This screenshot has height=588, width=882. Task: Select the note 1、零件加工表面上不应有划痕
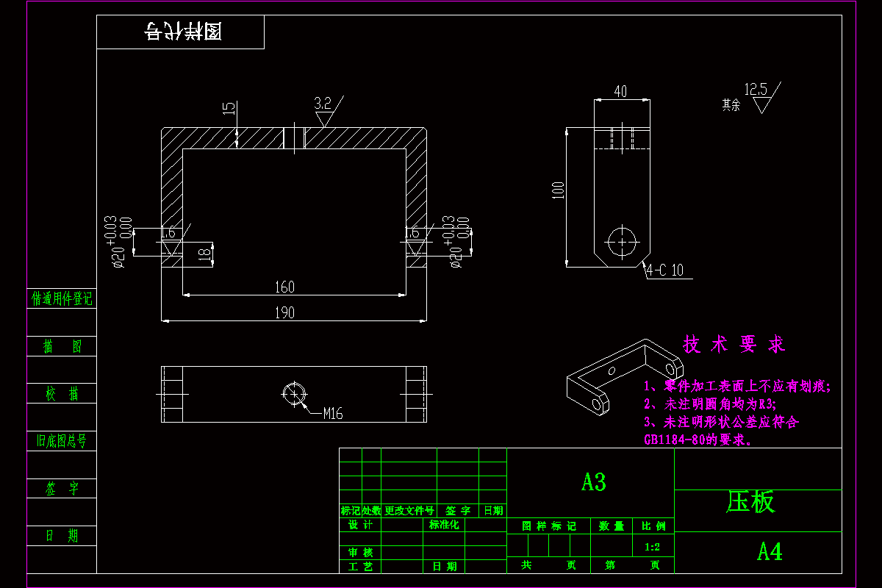[736, 386]
